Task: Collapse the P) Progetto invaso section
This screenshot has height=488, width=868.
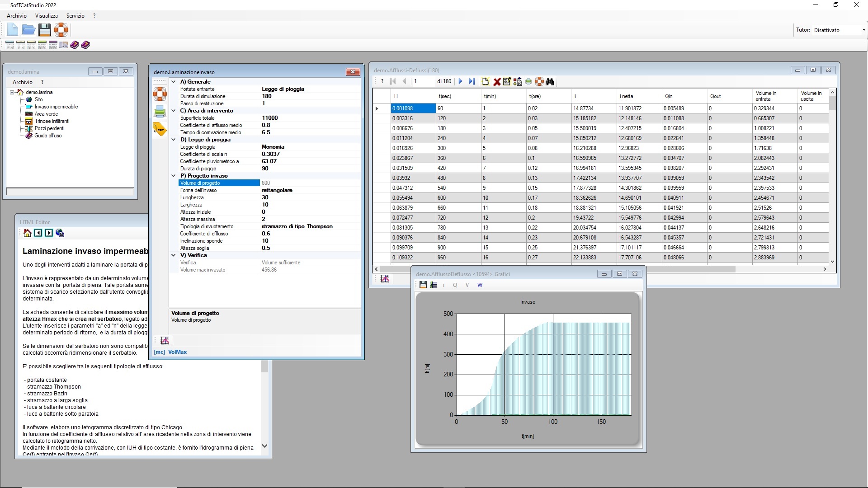Action: pyautogui.click(x=173, y=176)
